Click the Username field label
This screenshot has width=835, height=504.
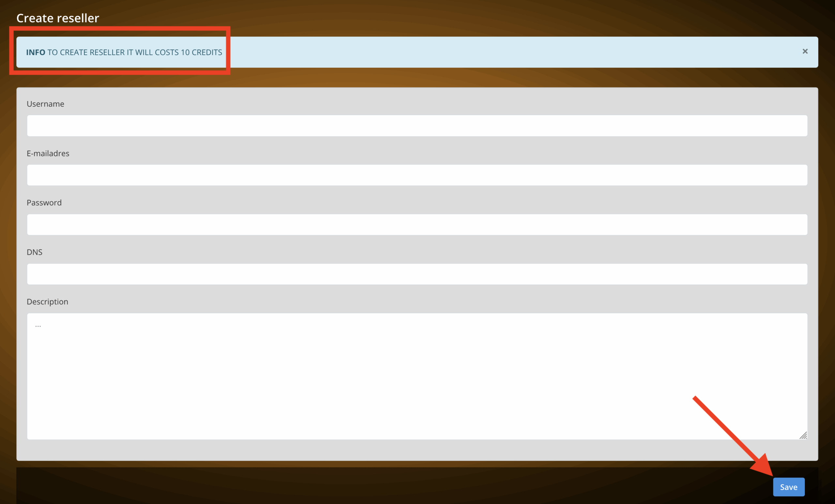tap(45, 104)
